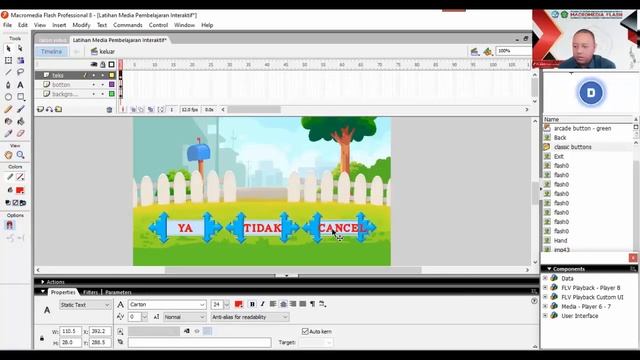Viewport: 640px width, 360px height.
Task: Click the keluar symbol in edit bar
Action: pyautogui.click(x=103, y=51)
